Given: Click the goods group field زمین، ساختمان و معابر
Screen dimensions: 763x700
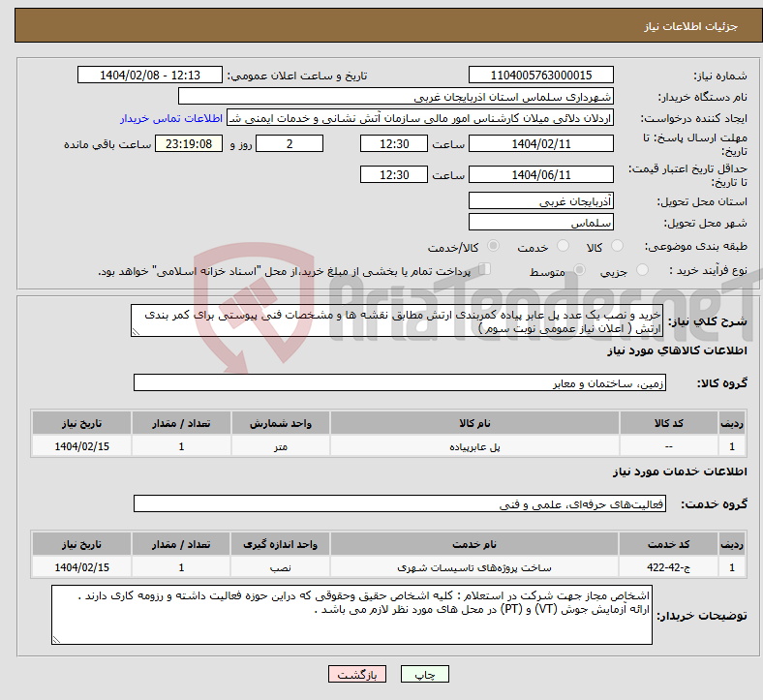Looking at the screenshot, I should tap(400, 382).
